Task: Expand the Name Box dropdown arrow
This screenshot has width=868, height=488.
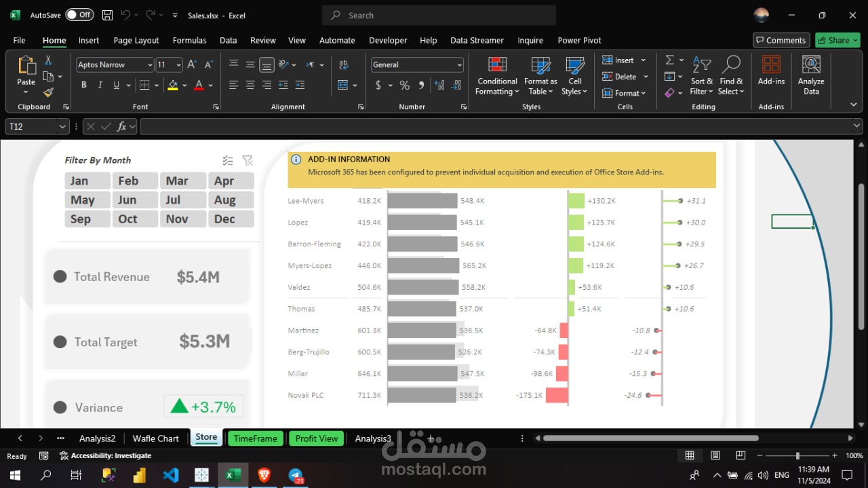Action: tap(62, 126)
